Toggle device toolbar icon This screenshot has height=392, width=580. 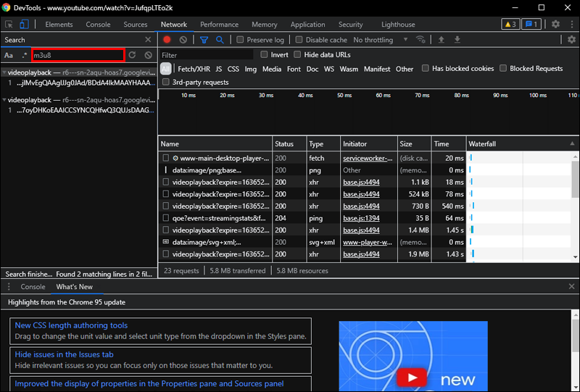(x=24, y=24)
